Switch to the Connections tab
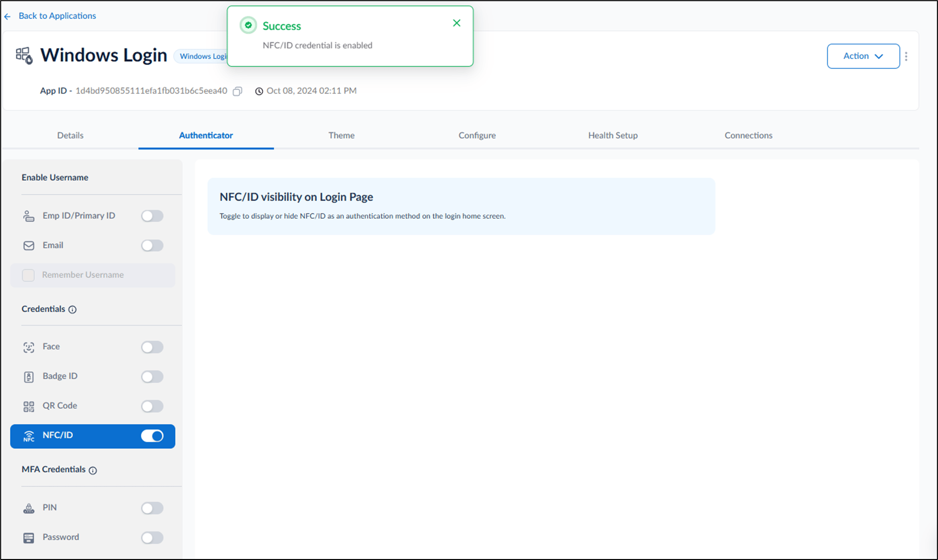Viewport: 938px width, 560px height. [748, 135]
